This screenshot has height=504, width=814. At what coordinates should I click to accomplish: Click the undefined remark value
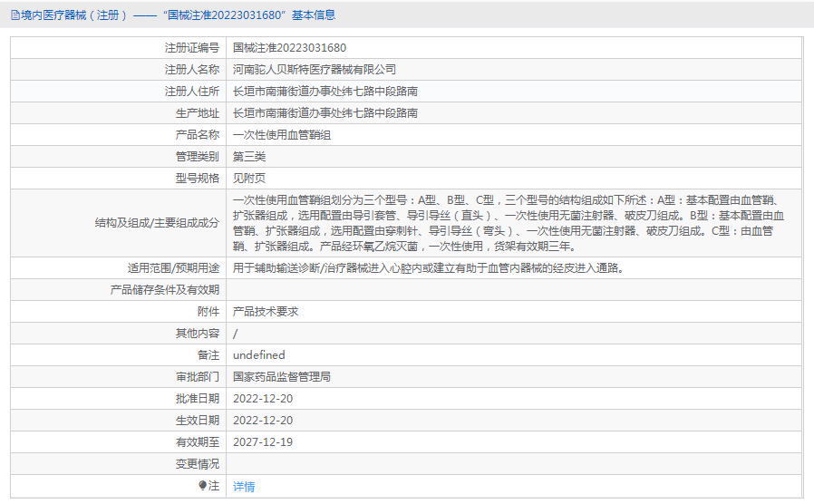[x=259, y=355]
